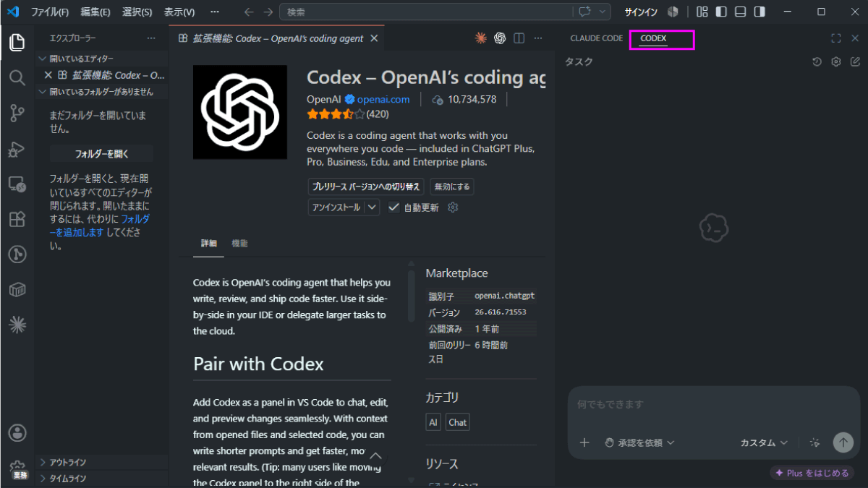Collapse the 開いているフォルダーがありません section

tap(101, 92)
